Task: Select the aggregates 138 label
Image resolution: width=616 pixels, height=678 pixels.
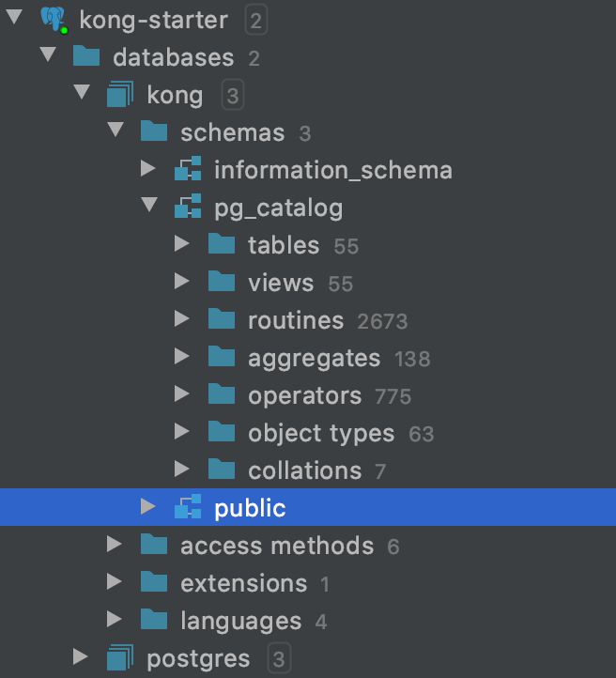Action: coord(339,359)
